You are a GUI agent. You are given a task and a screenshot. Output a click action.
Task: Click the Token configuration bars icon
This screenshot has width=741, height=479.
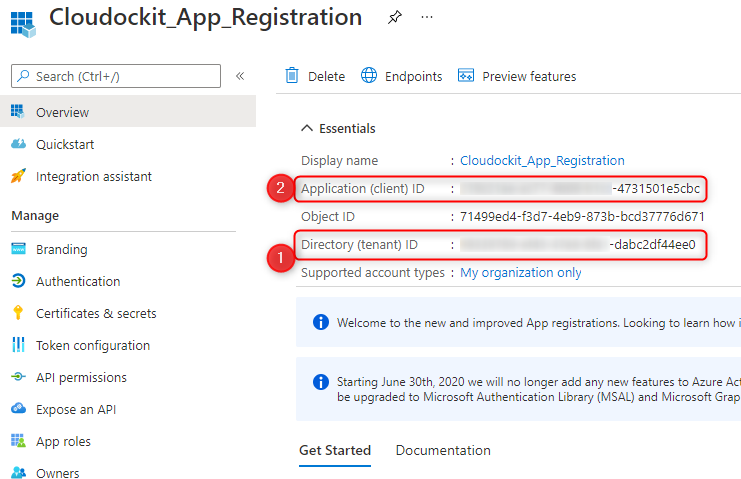(x=18, y=345)
